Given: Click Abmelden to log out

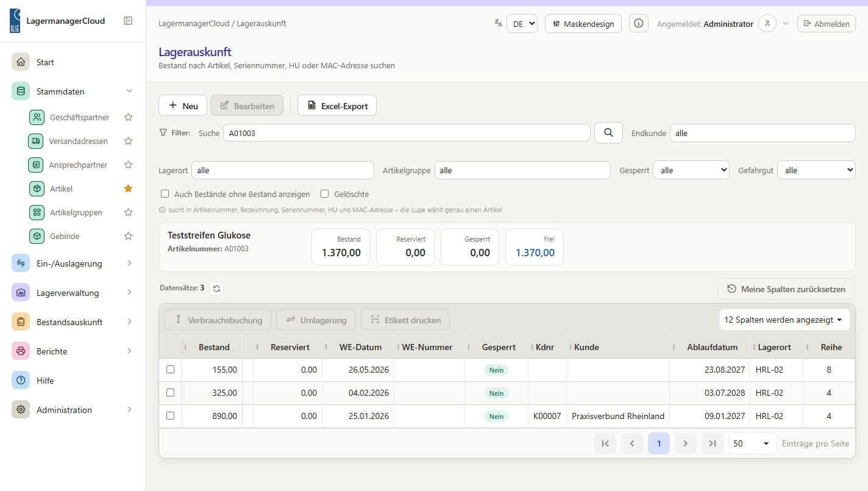Looking at the screenshot, I should click(827, 24).
